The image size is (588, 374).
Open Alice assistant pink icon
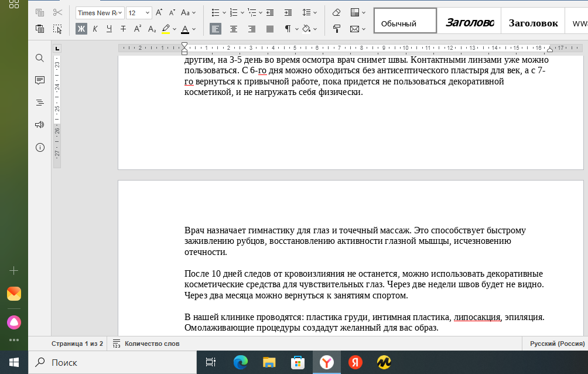(x=14, y=322)
